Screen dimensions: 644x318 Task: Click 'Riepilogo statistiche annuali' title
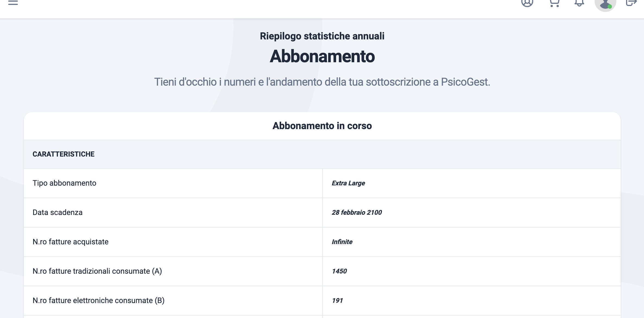pos(322,36)
